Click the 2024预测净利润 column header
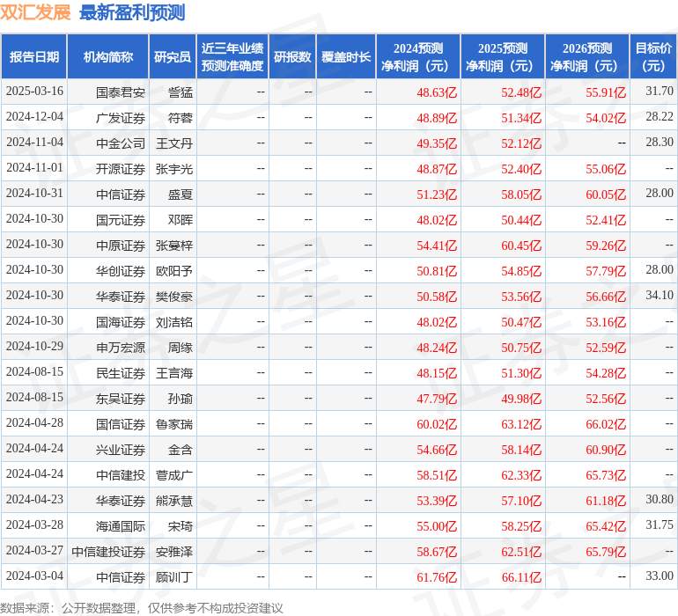This screenshot has width=678, height=616. (x=418, y=56)
